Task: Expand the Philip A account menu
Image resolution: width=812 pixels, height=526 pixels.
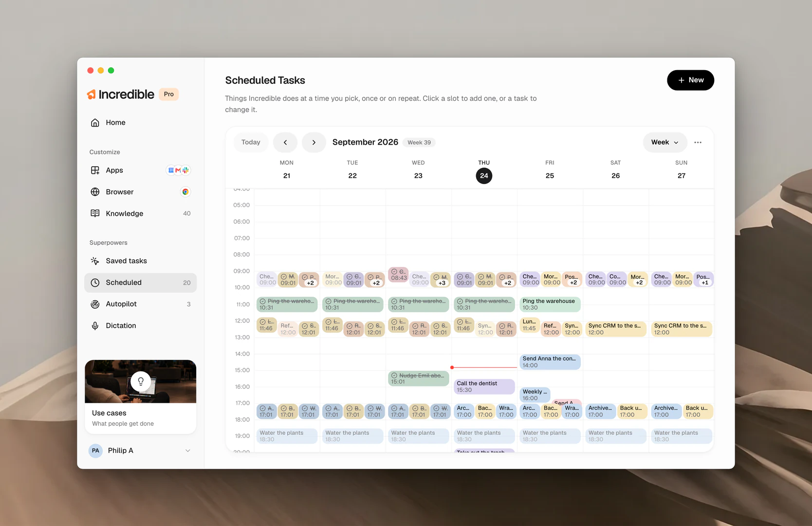Action: [140, 451]
